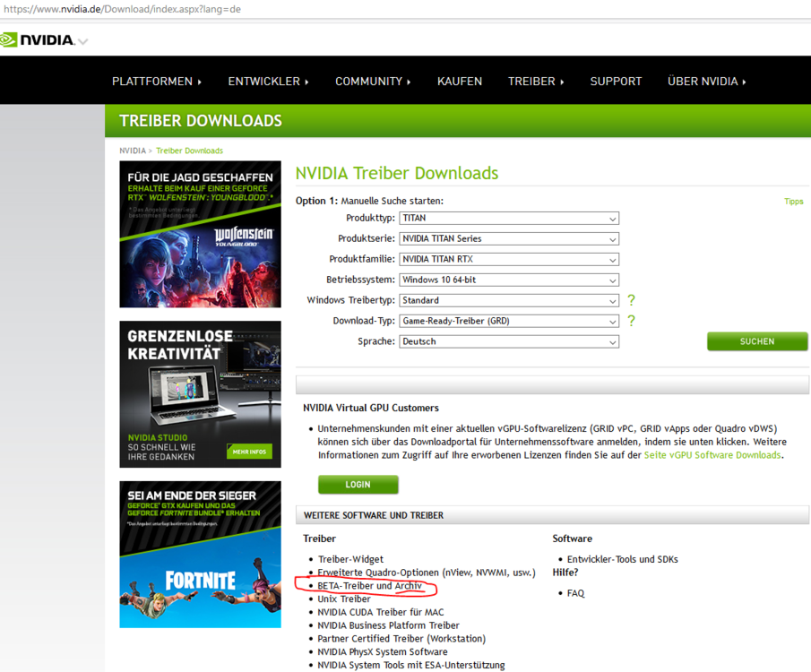Image resolution: width=811 pixels, height=672 pixels.
Task: Open NVIDIA Business Platform Treiber link
Action: [388, 625]
